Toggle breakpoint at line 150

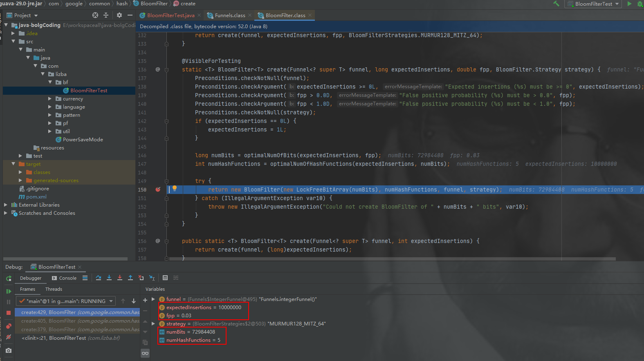tap(158, 189)
